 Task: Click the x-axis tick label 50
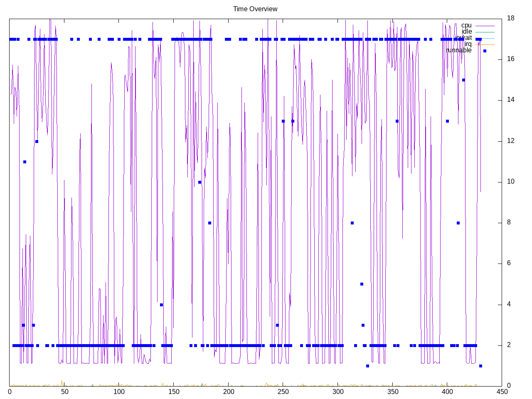pyautogui.click(x=64, y=392)
